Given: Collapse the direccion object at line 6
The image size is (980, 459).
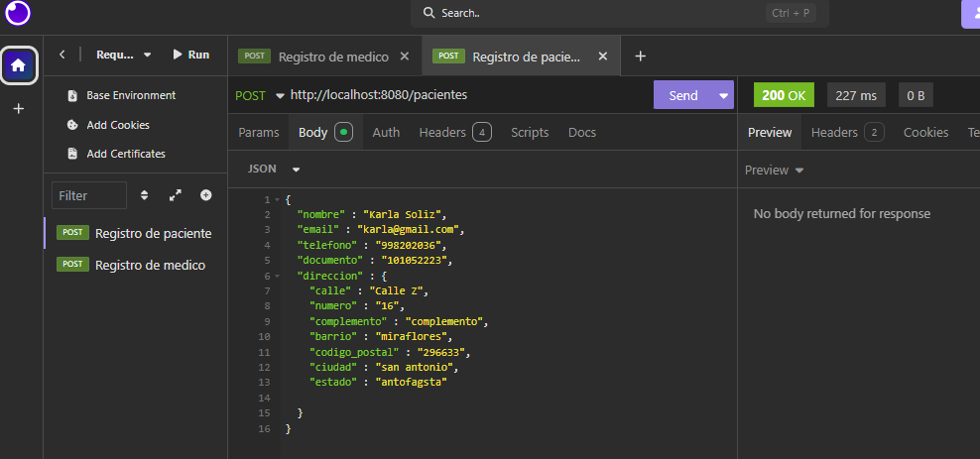Looking at the screenshot, I should (277, 276).
